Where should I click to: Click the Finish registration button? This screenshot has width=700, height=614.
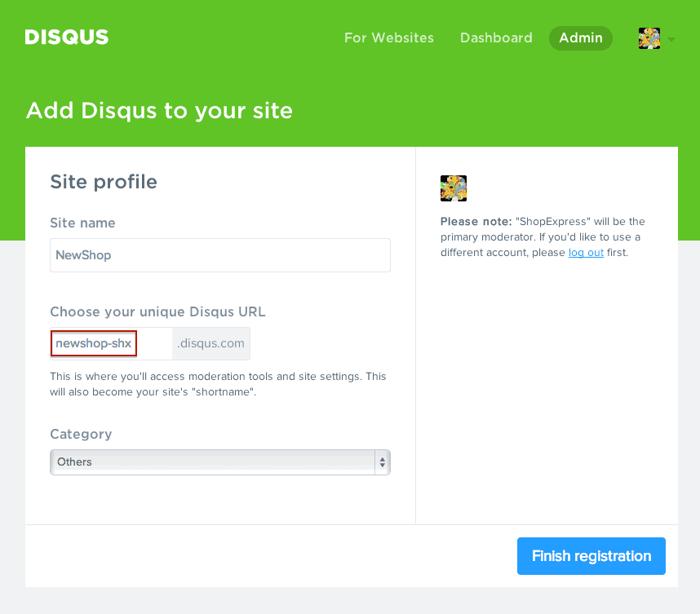click(591, 556)
